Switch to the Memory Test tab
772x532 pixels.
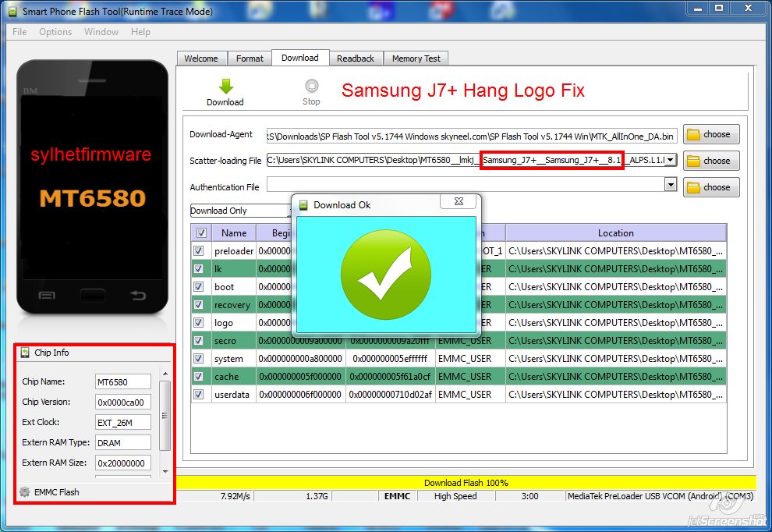point(416,59)
